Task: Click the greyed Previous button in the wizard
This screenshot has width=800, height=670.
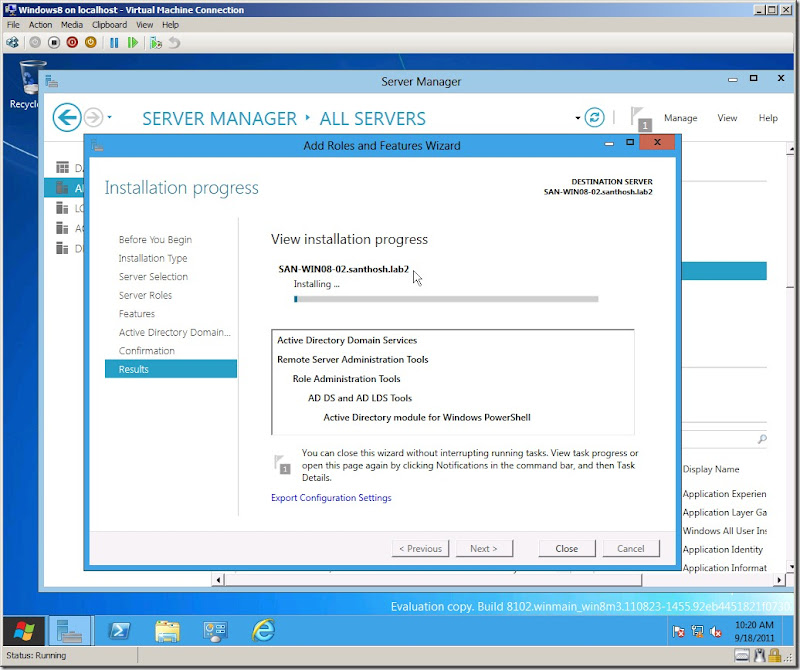Action: tap(420, 549)
